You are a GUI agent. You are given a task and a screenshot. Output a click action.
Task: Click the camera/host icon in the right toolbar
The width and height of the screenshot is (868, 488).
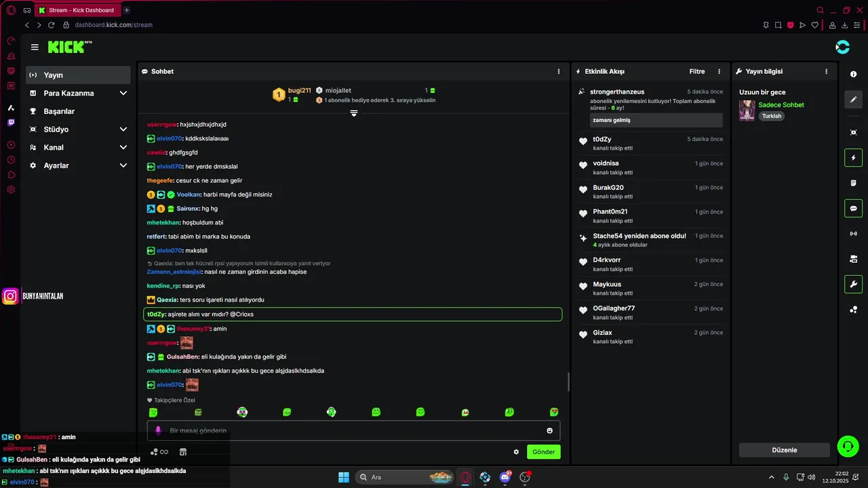[x=854, y=259]
